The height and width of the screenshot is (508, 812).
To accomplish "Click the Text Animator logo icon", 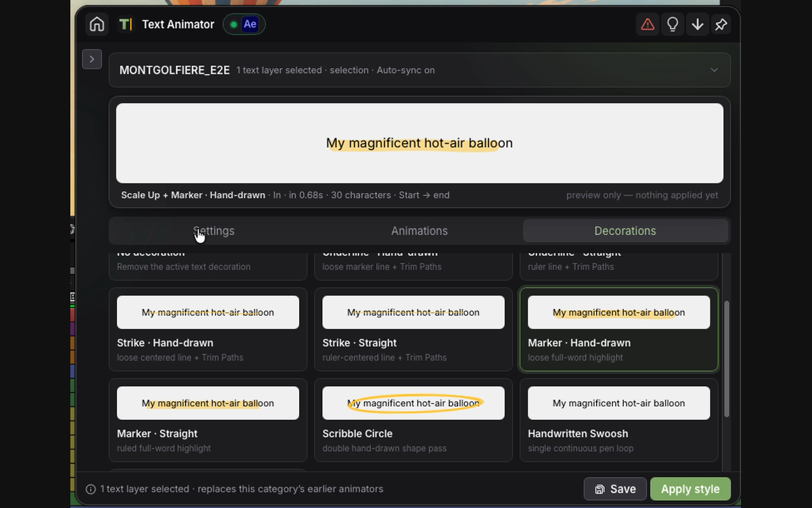I will coord(126,24).
